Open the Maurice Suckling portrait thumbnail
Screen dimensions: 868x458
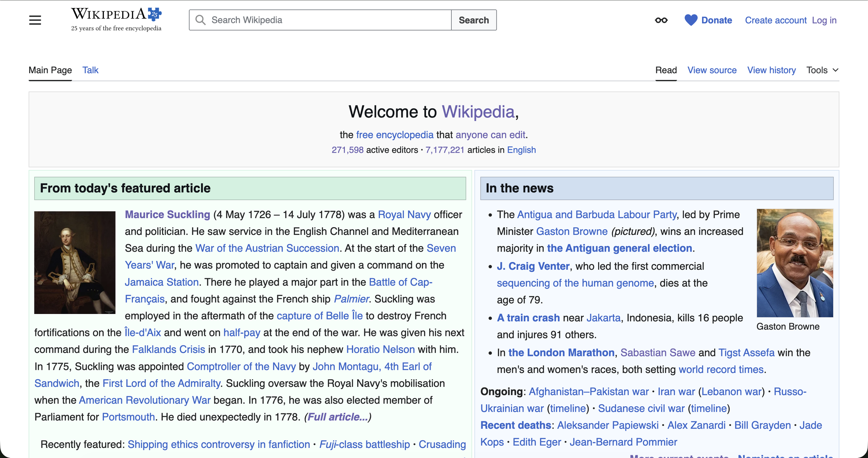point(75,262)
